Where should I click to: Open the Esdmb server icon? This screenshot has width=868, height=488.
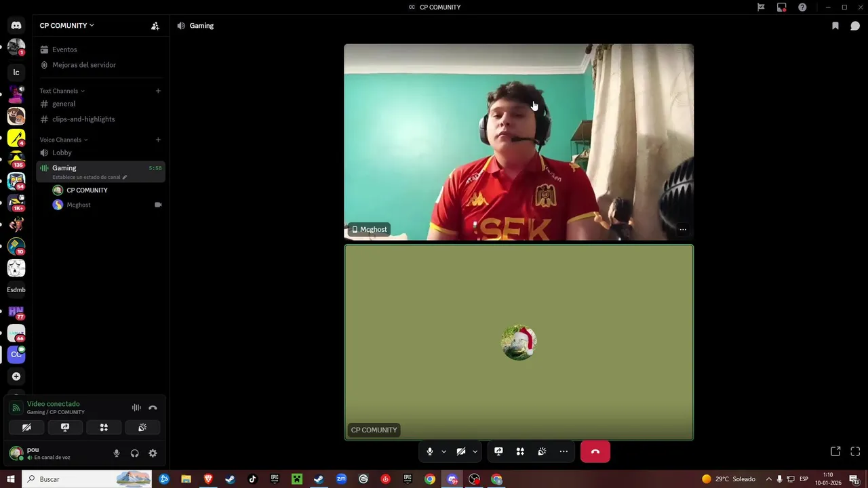(16, 290)
